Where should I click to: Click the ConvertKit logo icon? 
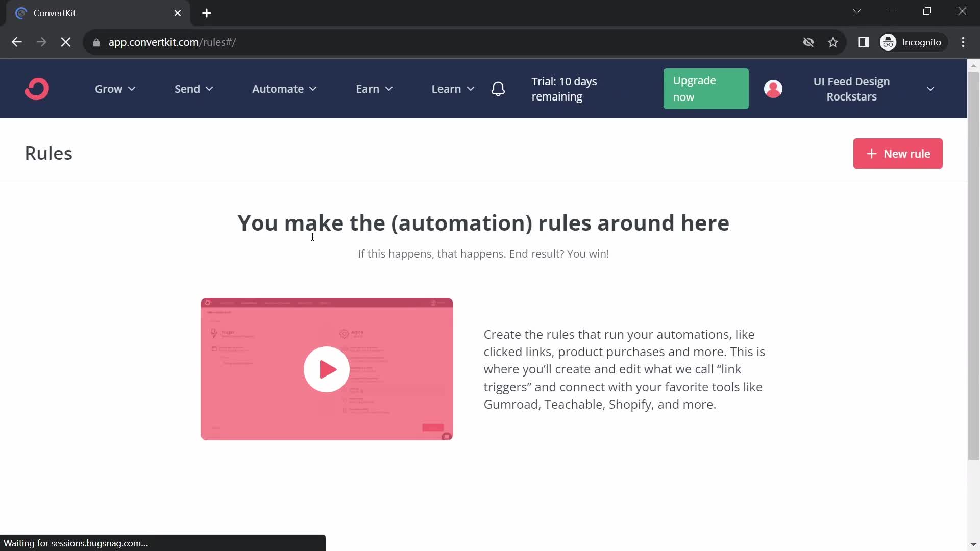tap(36, 88)
